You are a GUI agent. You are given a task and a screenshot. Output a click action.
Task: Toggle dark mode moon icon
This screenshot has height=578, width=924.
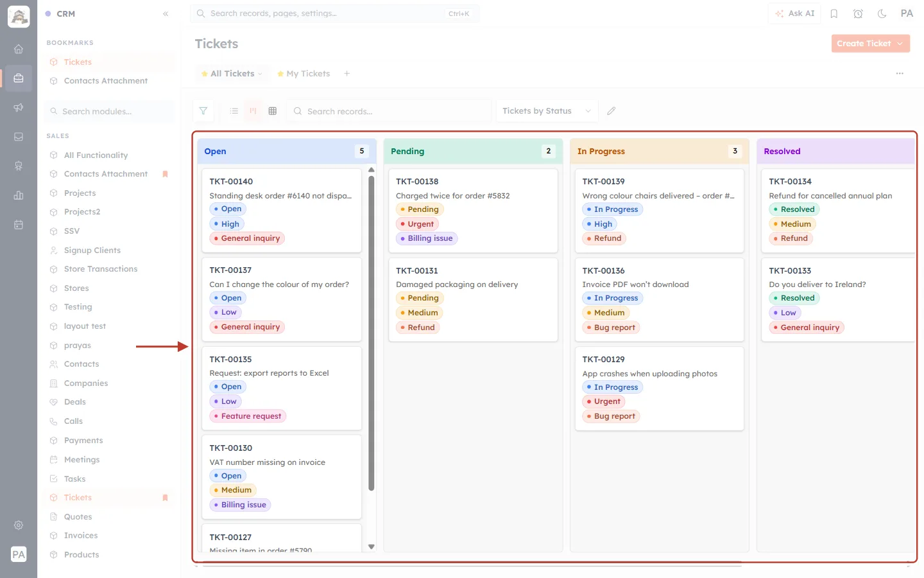pos(882,13)
